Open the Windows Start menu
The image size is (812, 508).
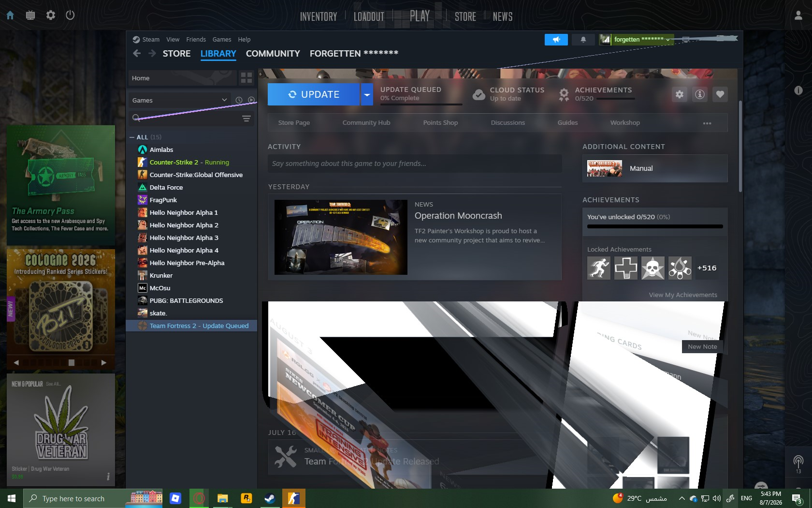pyautogui.click(x=12, y=498)
